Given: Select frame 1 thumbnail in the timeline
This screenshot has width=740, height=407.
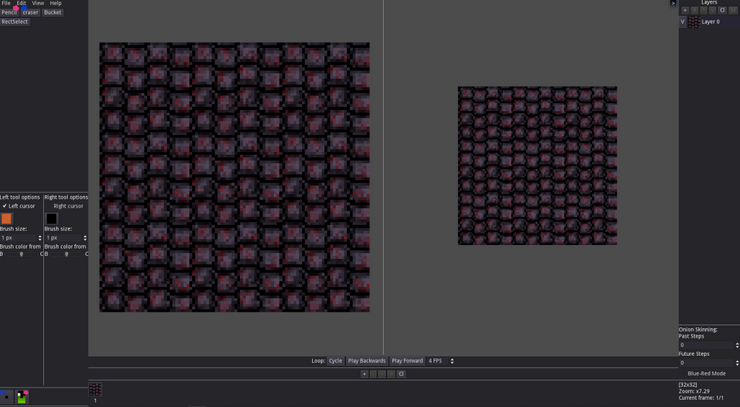Looking at the screenshot, I should coord(95,390).
